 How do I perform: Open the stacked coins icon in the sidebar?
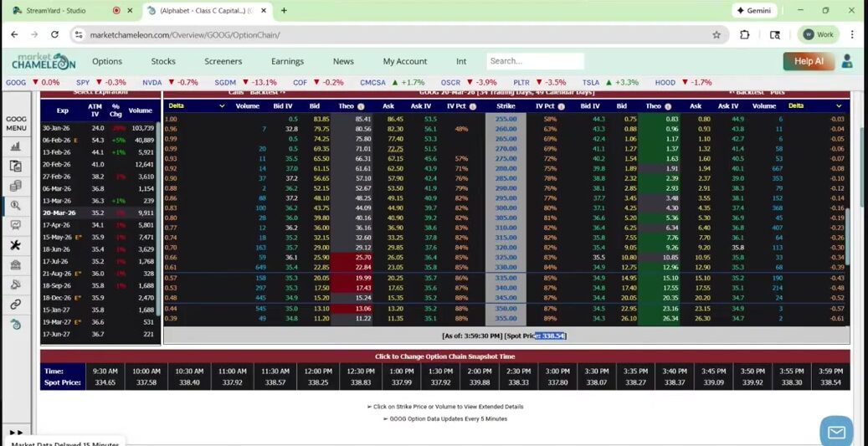[16, 186]
